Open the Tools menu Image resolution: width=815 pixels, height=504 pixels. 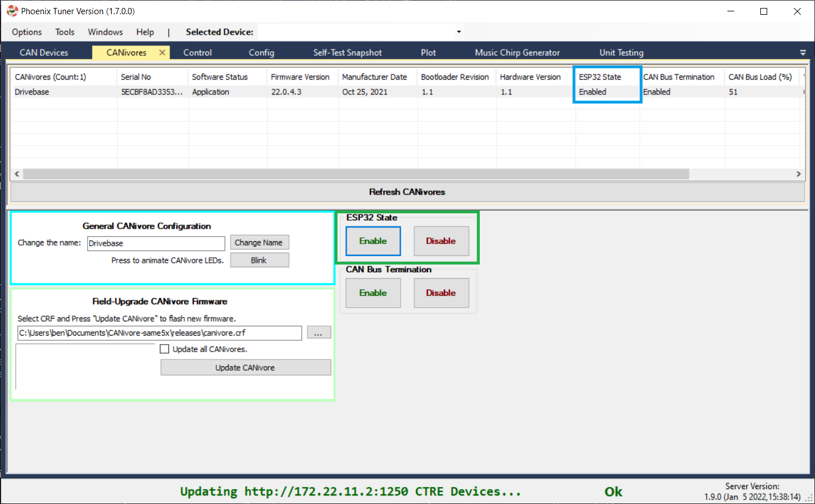pyautogui.click(x=65, y=32)
